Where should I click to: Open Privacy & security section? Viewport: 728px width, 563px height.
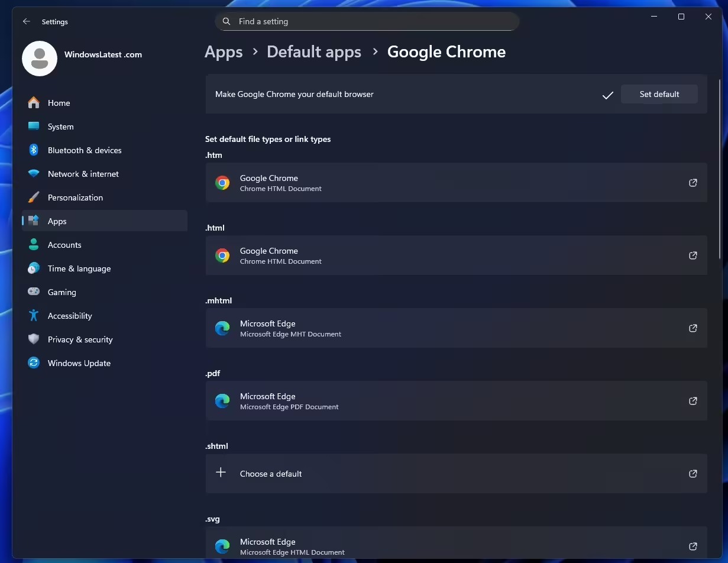coord(80,339)
